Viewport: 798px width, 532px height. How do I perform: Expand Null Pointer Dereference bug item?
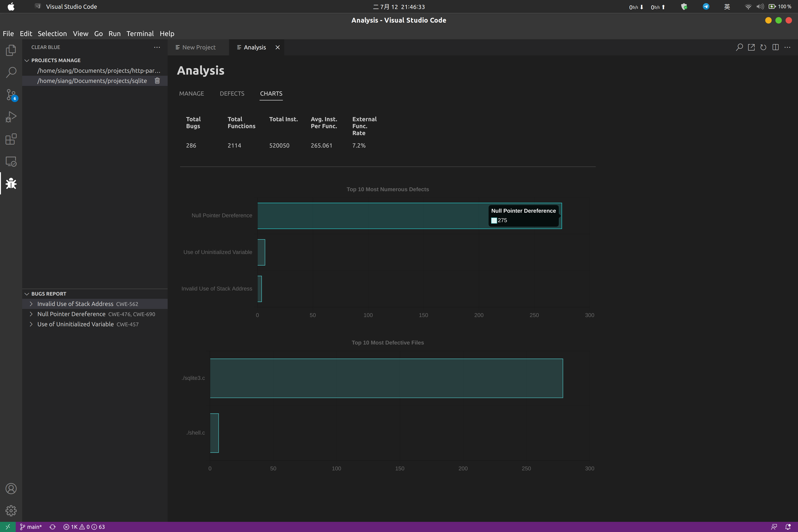31,314
